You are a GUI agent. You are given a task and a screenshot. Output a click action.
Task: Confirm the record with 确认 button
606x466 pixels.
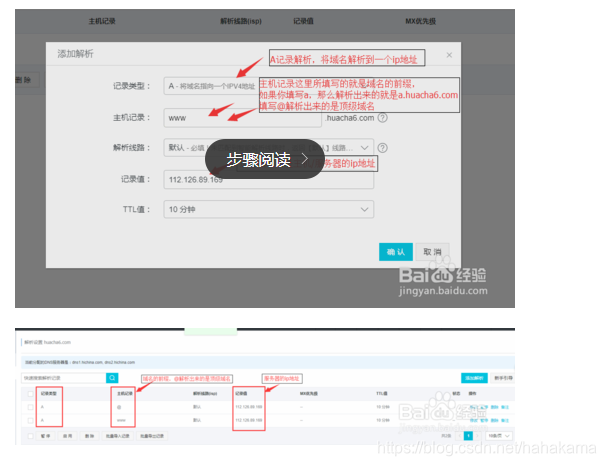click(x=396, y=252)
